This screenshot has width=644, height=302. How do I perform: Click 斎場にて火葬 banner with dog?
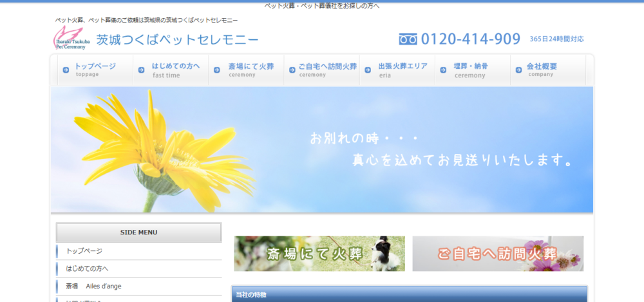coord(319,254)
